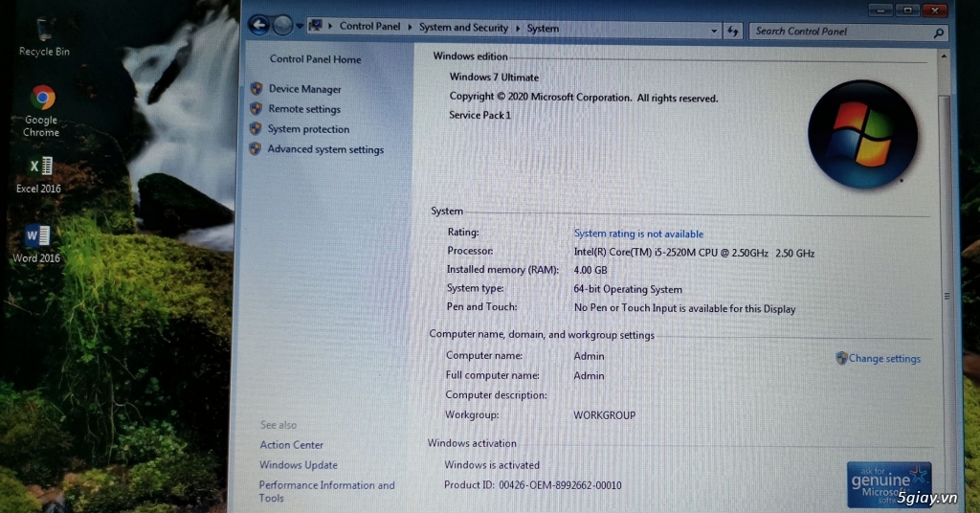
Task: Click 'System rating is not available' link
Action: point(638,234)
